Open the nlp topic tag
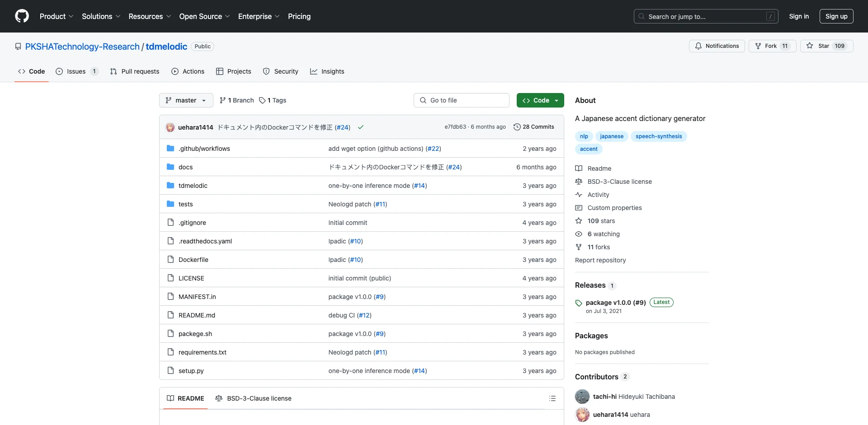The height and width of the screenshot is (425, 868). 584,136
